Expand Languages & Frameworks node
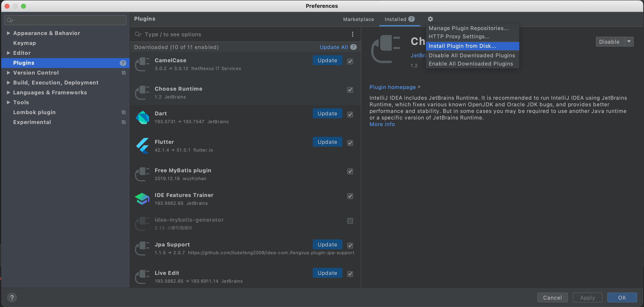Screen dimensions: 644x307 tap(8, 92)
